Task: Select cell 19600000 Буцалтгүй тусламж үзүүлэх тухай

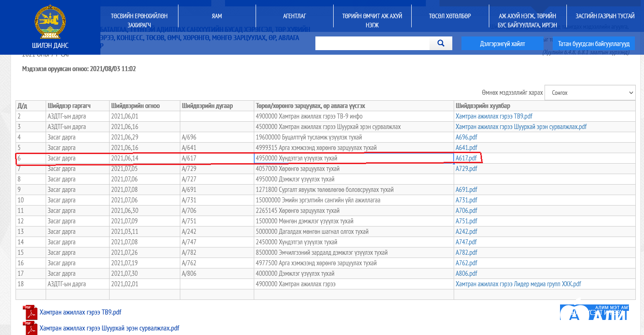Action: click(x=354, y=137)
